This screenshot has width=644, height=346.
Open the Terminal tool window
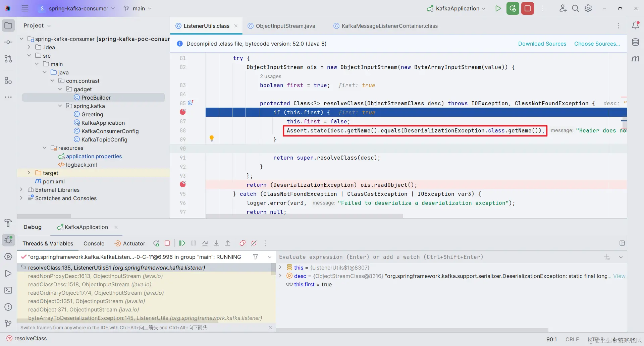[x=8, y=290]
